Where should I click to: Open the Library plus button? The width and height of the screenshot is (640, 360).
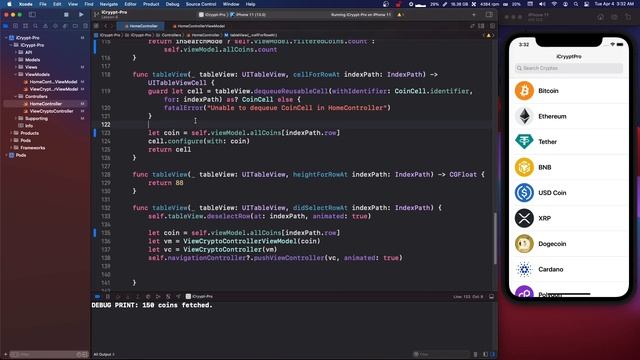[x=474, y=15]
